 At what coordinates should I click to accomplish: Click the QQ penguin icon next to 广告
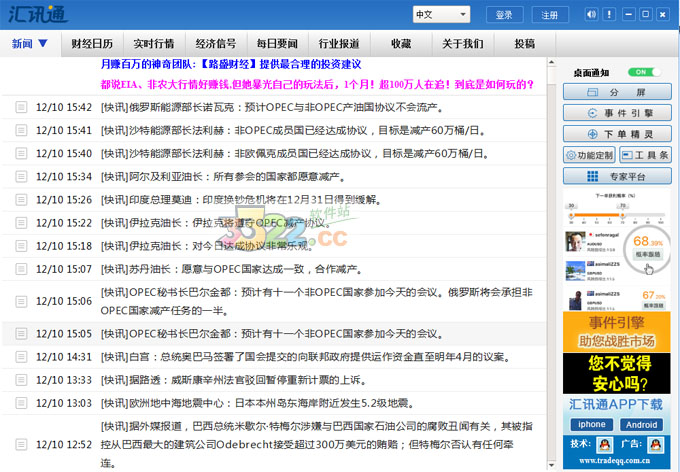click(656, 443)
